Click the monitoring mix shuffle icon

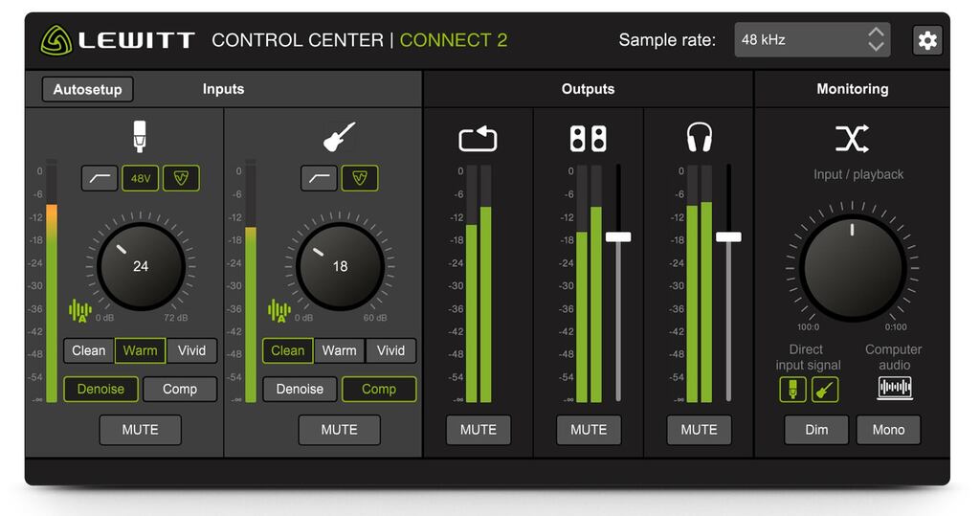coord(853,138)
